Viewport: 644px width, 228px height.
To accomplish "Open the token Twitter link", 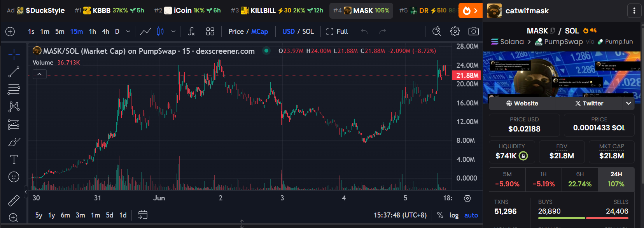I will pos(589,103).
